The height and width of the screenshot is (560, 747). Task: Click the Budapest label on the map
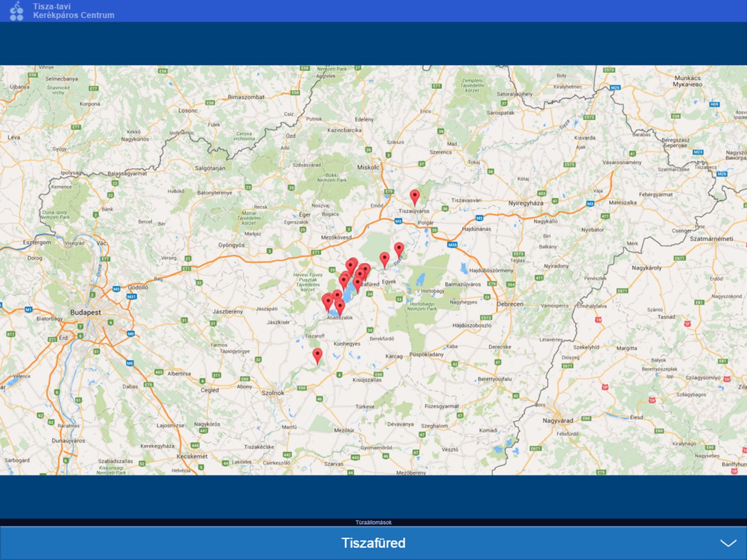point(86,312)
